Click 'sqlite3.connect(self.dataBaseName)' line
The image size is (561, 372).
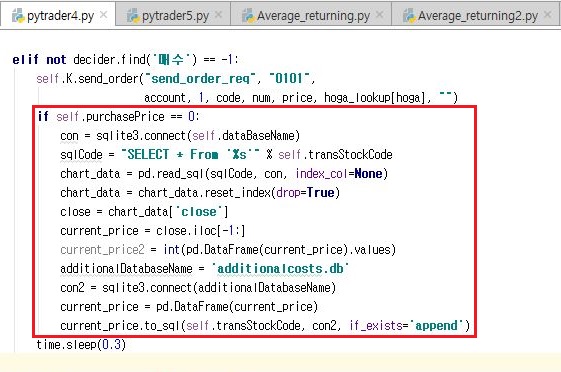pos(180,136)
